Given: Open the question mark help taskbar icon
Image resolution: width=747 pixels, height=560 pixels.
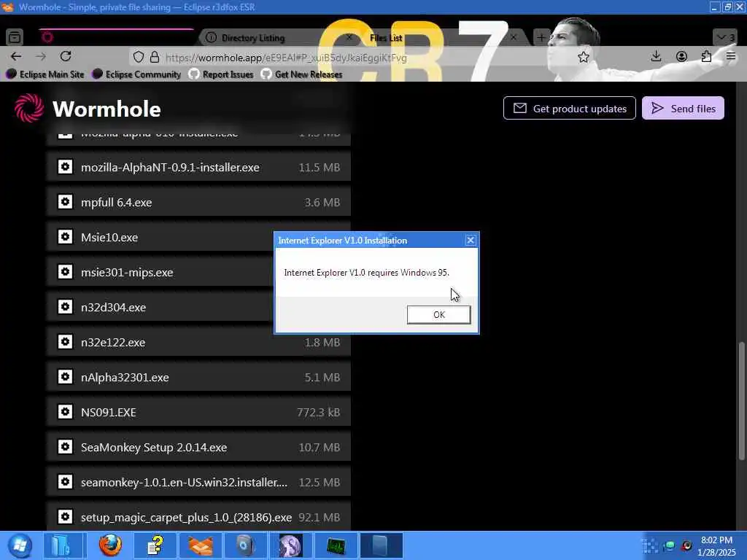Looking at the screenshot, I should [x=155, y=545].
